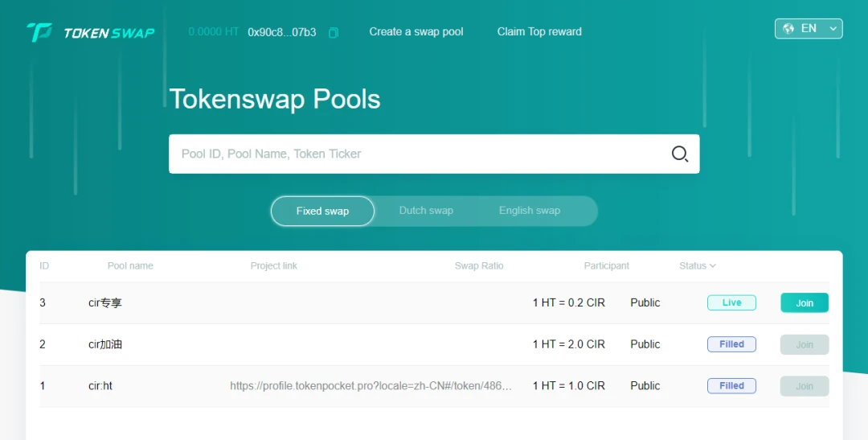Image resolution: width=868 pixels, height=440 pixels.
Task: Open the EN language dropdown
Action: (809, 29)
